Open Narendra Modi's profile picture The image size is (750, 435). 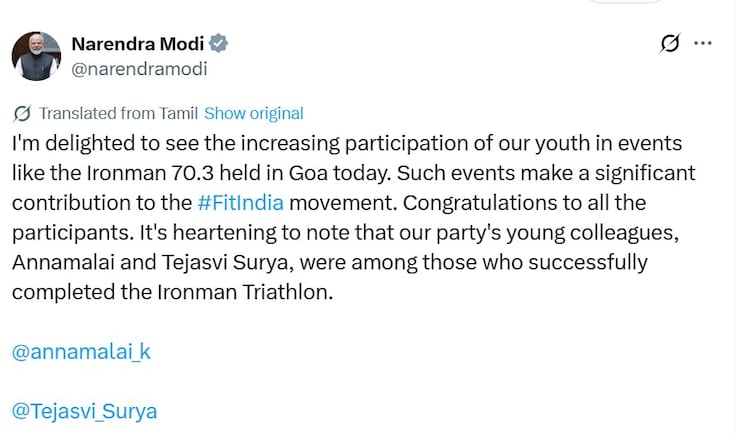(36, 56)
